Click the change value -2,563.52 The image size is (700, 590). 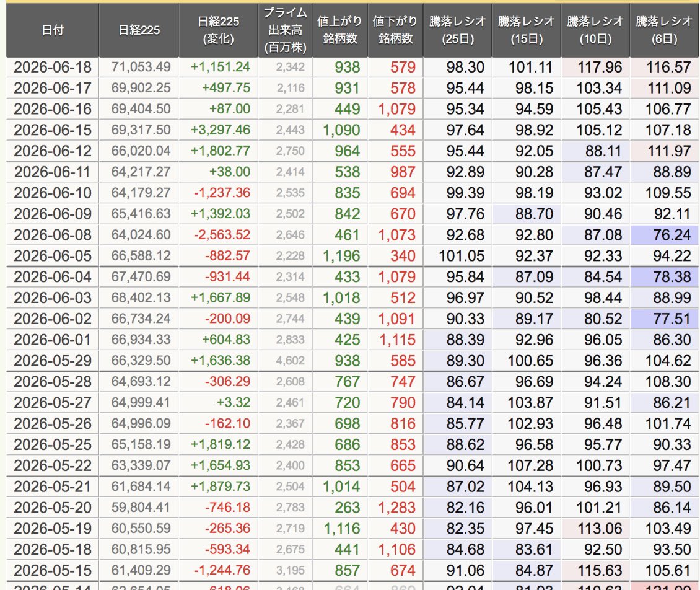(x=222, y=235)
